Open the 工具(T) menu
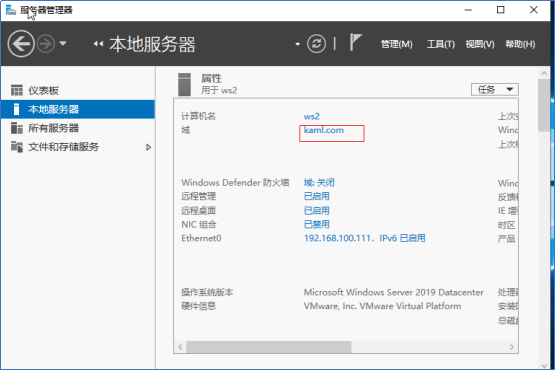 pyautogui.click(x=441, y=44)
